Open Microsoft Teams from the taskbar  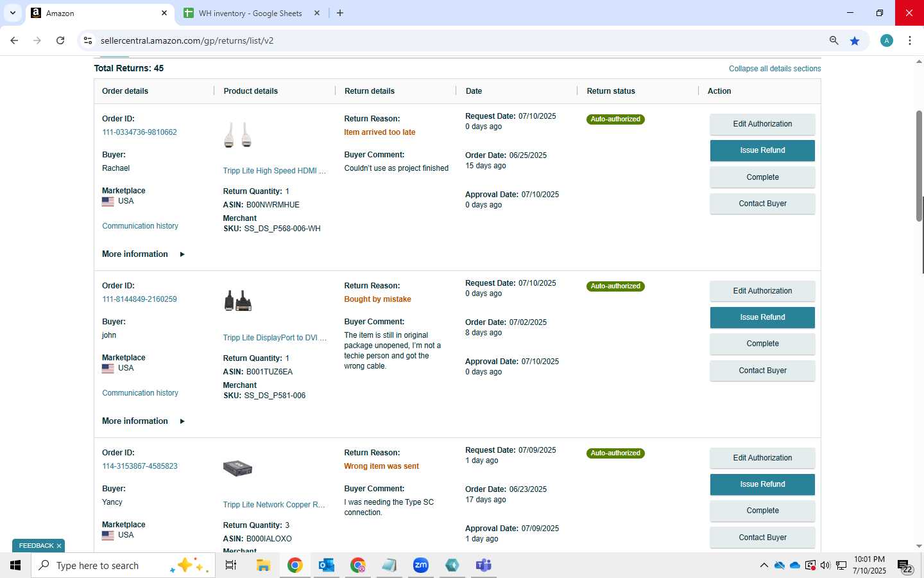[483, 565]
